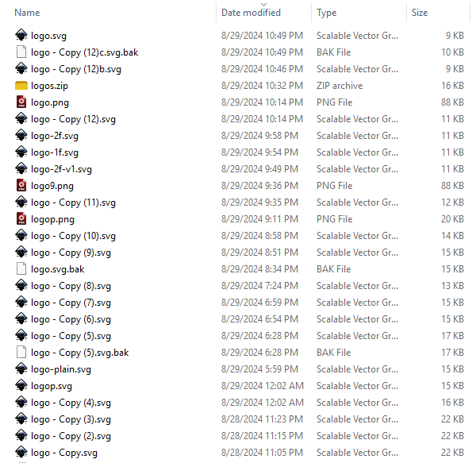
Task: Click the Inkscape icon beside logo - Copy (12)b.svg
Action: pos(21,68)
